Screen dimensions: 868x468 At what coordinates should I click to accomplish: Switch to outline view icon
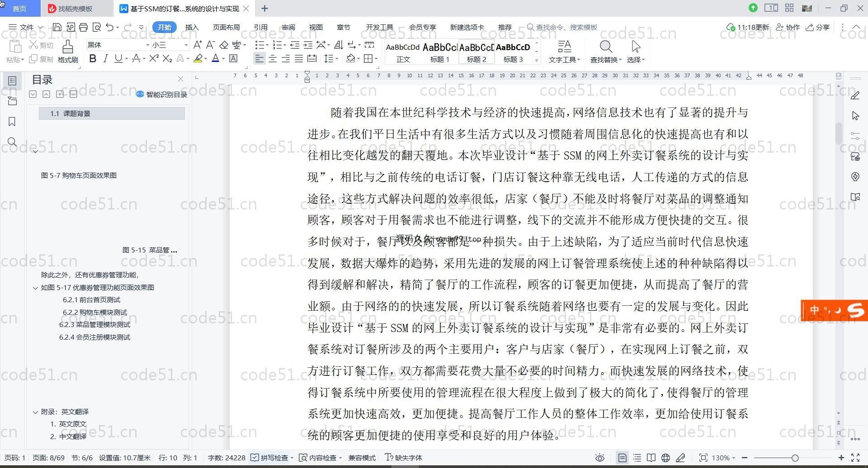637,458
